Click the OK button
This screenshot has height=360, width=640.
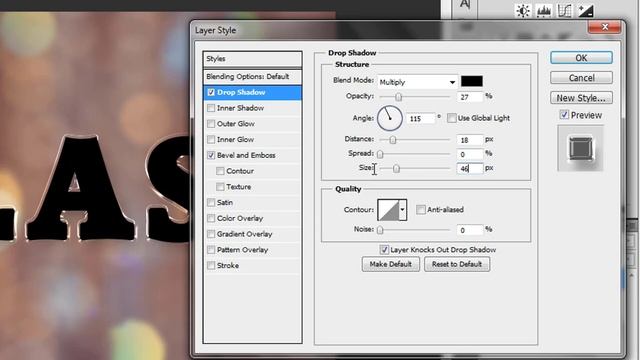pyautogui.click(x=581, y=58)
